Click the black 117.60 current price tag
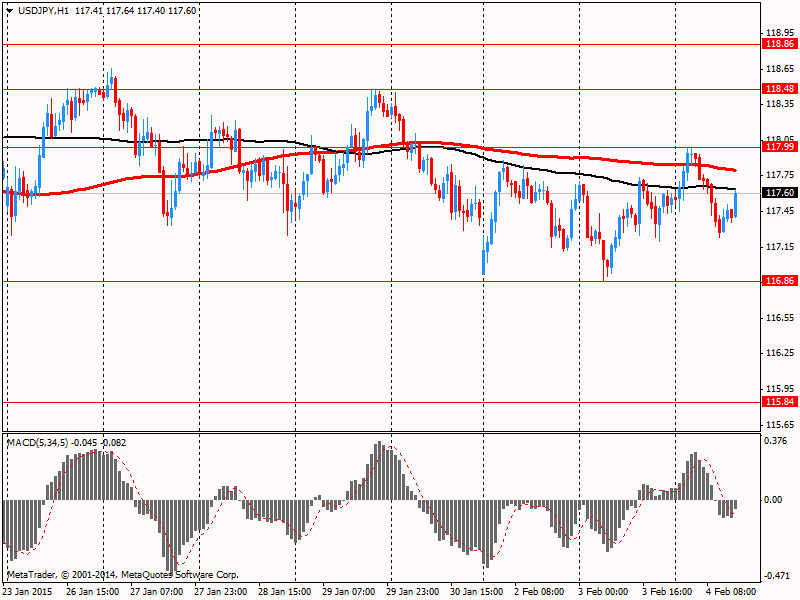 click(779, 193)
